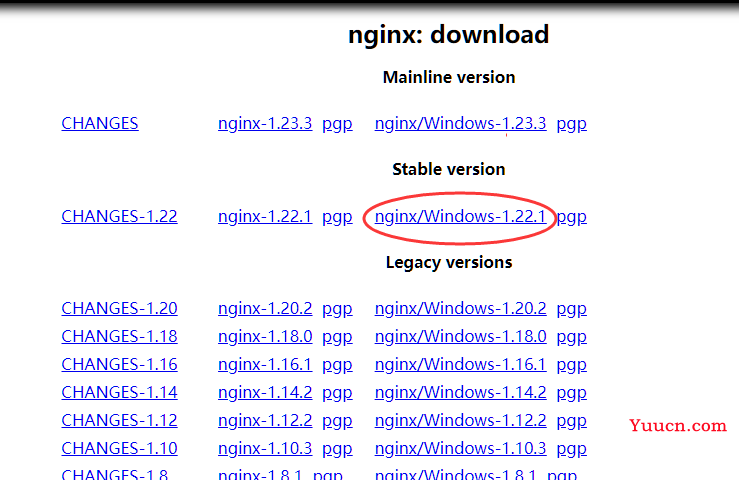The width and height of the screenshot is (739, 480).
Task: Download nginx/Windows-1.14.2 build
Action: [x=460, y=392]
